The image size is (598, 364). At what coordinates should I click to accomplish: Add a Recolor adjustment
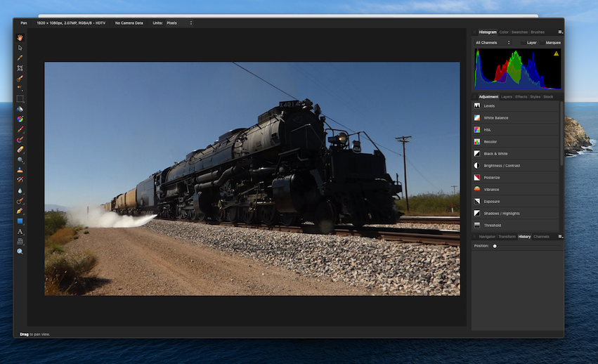[x=516, y=141]
